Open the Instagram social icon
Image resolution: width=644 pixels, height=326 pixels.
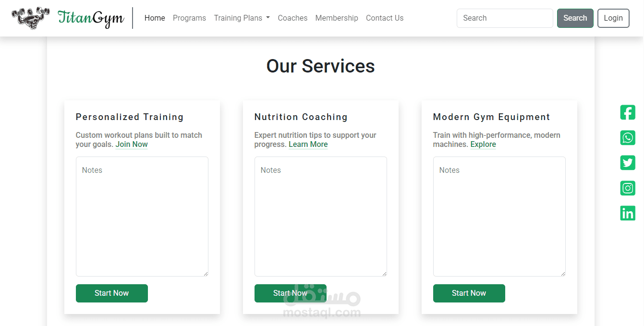(x=628, y=188)
